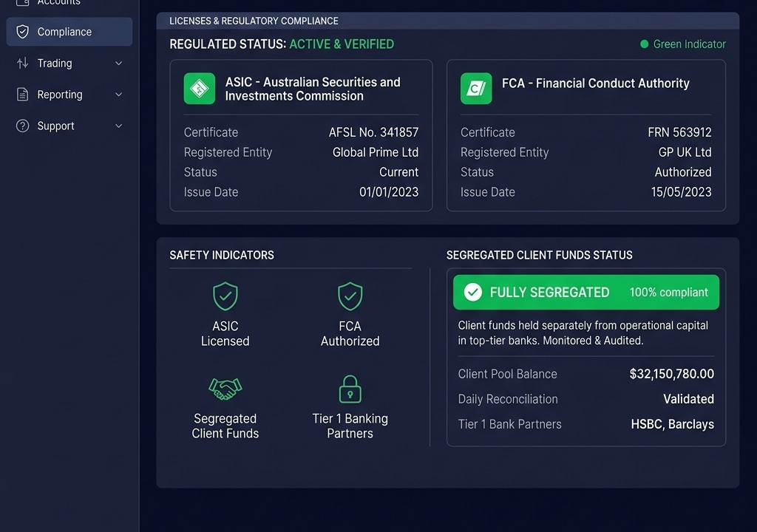This screenshot has height=532, width=757.
Task: Click the Trading arrows icon
Action: click(22, 64)
